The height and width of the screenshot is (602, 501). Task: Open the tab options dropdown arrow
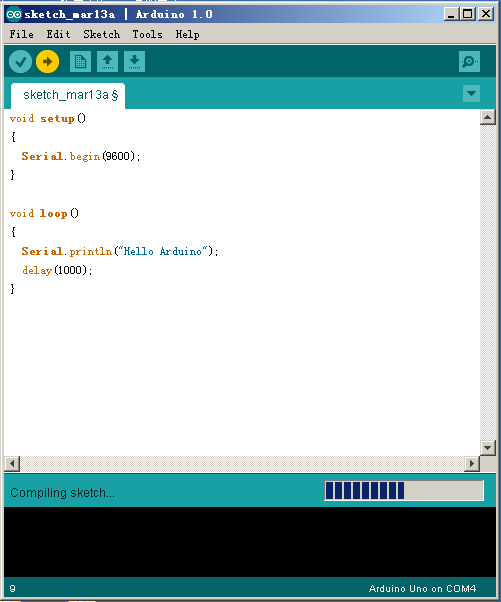click(471, 93)
